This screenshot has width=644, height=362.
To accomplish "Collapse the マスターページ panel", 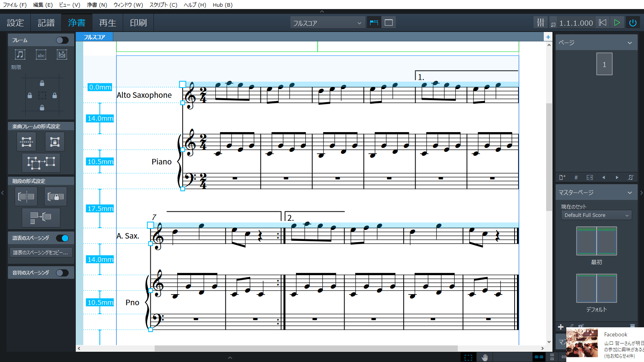I will click(x=630, y=193).
